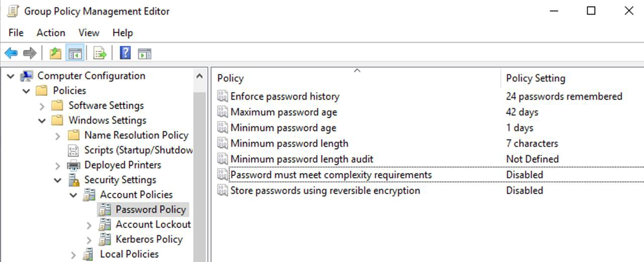The image size is (644, 262).
Task: Click the Maximum password age policy icon
Action: pos(222,112)
